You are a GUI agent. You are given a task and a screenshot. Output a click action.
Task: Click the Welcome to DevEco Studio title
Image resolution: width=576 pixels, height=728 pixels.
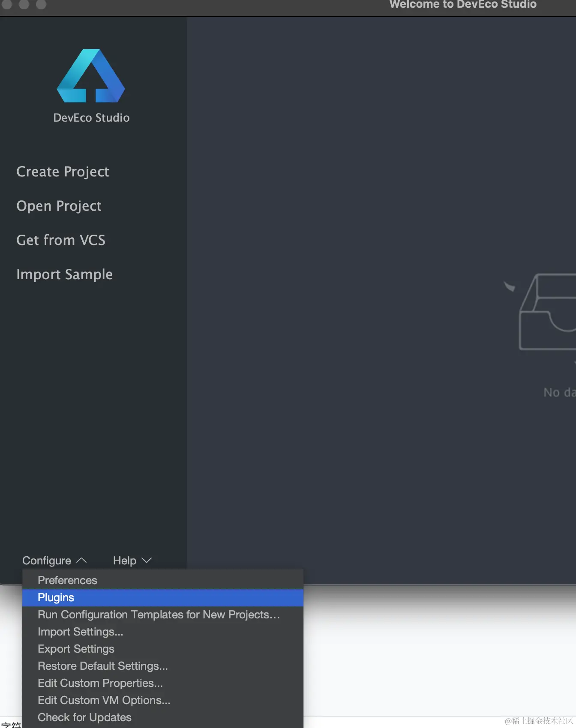click(463, 5)
